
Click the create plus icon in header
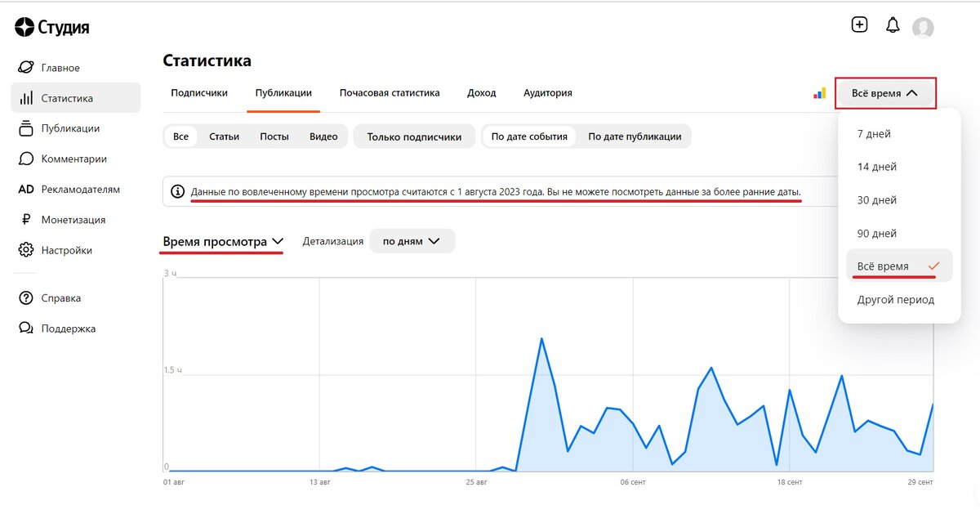(x=859, y=25)
